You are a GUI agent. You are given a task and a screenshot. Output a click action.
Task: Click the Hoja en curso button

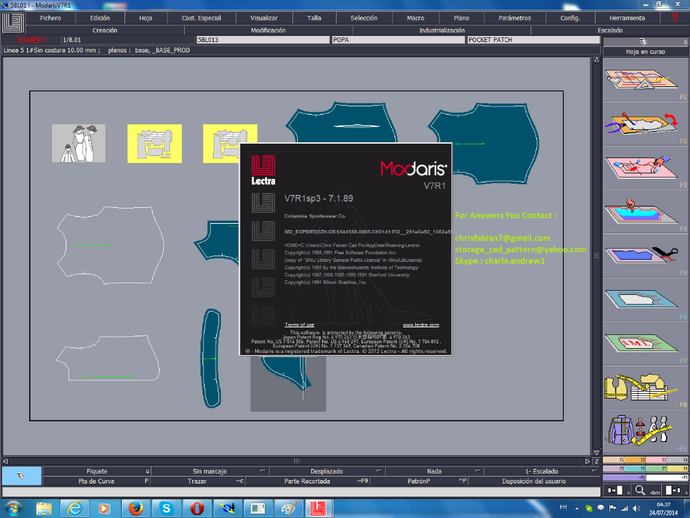(646, 51)
